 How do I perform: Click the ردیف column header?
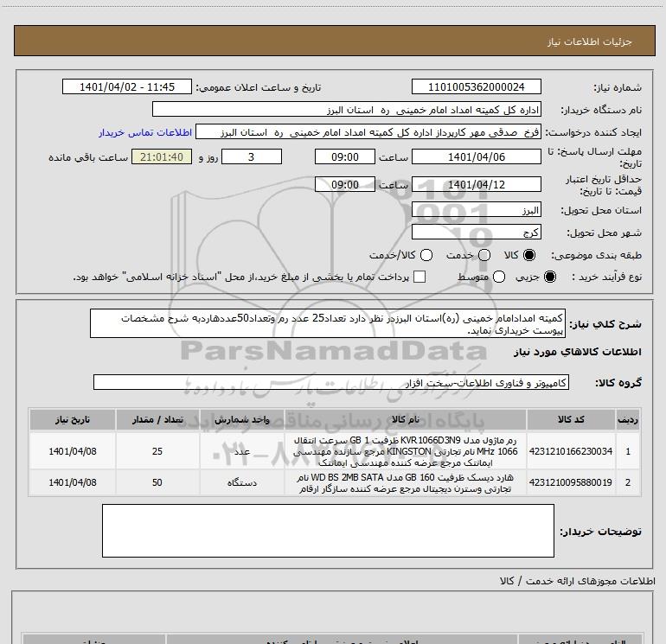pos(628,419)
